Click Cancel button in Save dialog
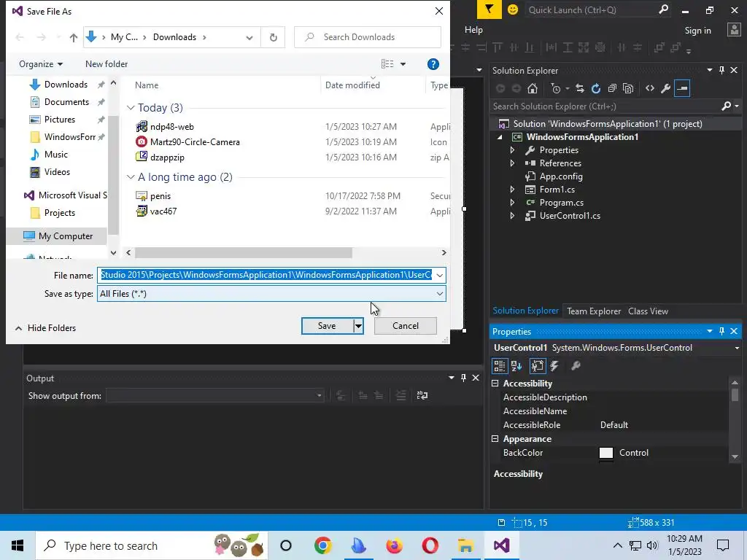The width and height of the screenshot is (747, 560). coord(406,326)
